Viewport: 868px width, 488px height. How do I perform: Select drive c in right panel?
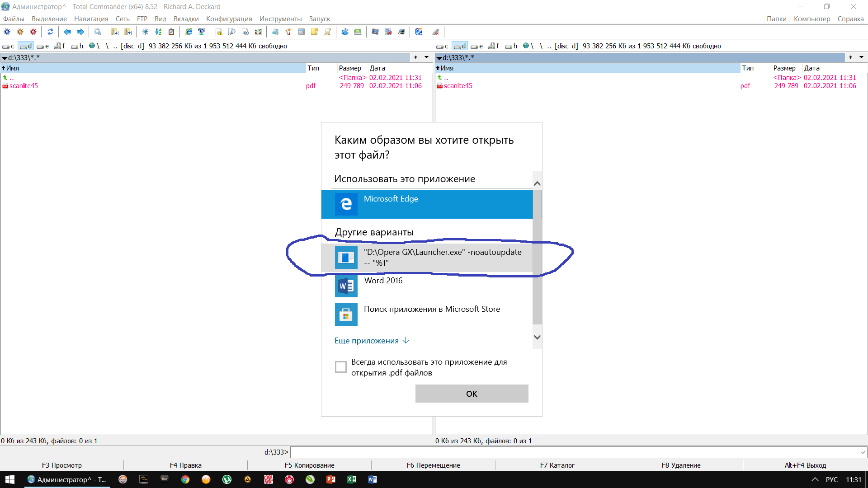[x=442, y=46]
